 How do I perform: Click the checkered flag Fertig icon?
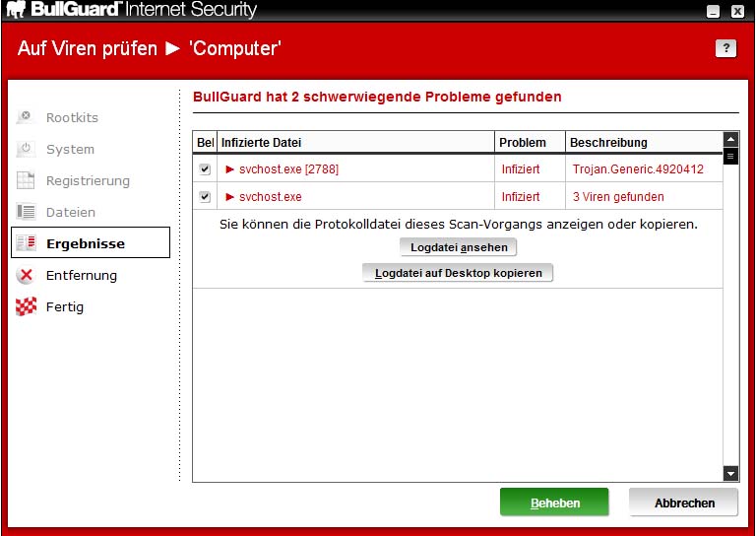27,306
